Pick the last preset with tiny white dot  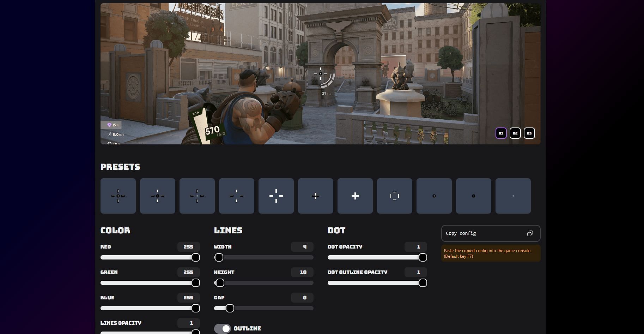tap(513, 196)
